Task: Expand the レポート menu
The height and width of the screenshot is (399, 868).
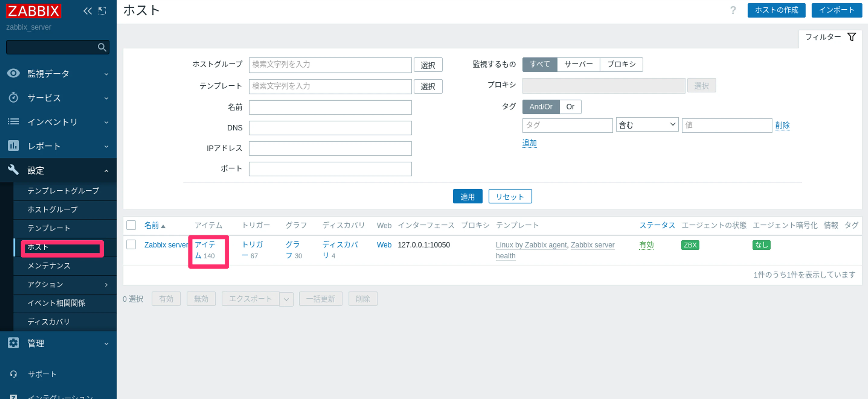Action: tap(107, 146)
